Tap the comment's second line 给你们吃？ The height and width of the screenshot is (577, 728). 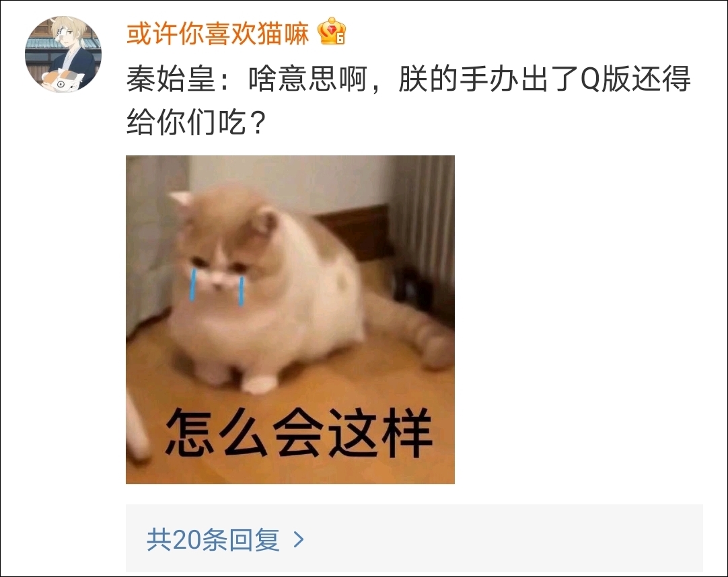click(x=196, y=122)
